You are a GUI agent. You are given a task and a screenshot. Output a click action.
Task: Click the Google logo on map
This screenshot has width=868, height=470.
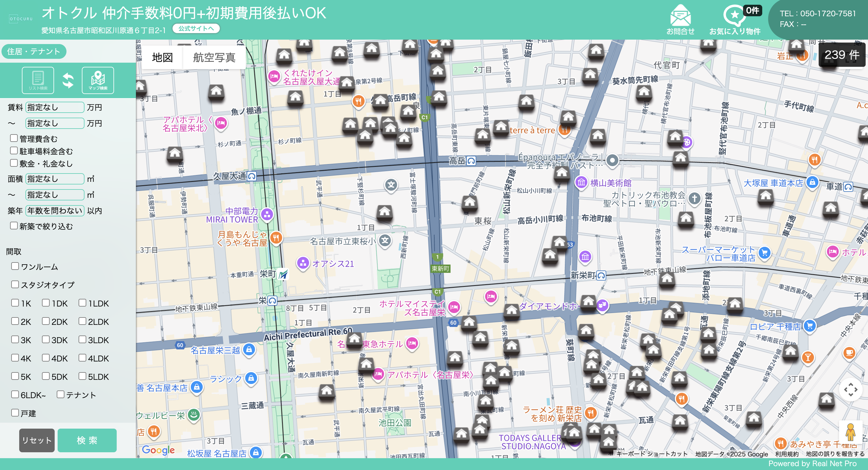[x=158, y=450]
